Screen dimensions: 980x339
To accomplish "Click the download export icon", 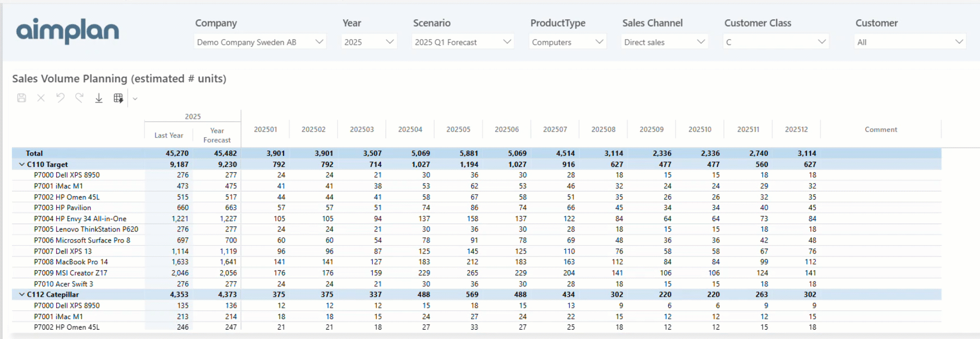I will coord(99,98).
